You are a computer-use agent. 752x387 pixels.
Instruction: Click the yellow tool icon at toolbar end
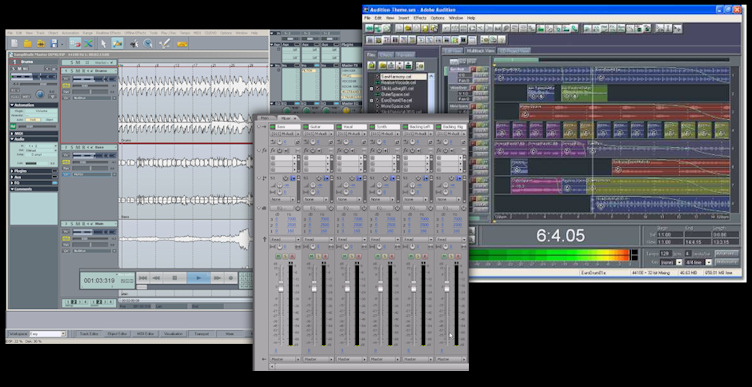coord(182,44)
